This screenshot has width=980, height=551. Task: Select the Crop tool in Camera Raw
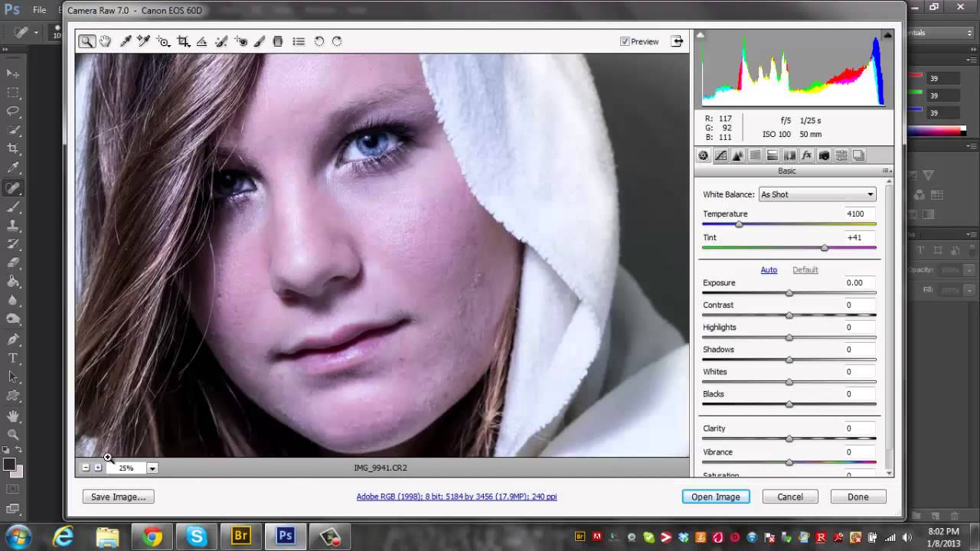pyautogui.click(x=184, y=41)
